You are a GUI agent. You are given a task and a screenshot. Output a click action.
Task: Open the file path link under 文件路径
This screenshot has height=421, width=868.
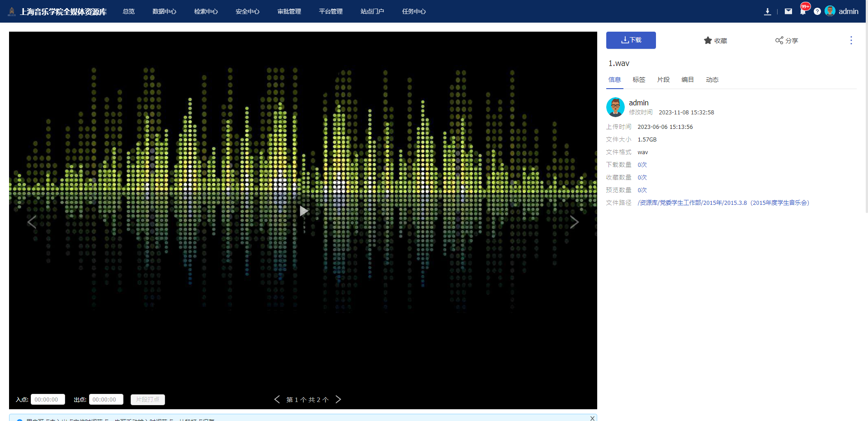tap(723, 203)
